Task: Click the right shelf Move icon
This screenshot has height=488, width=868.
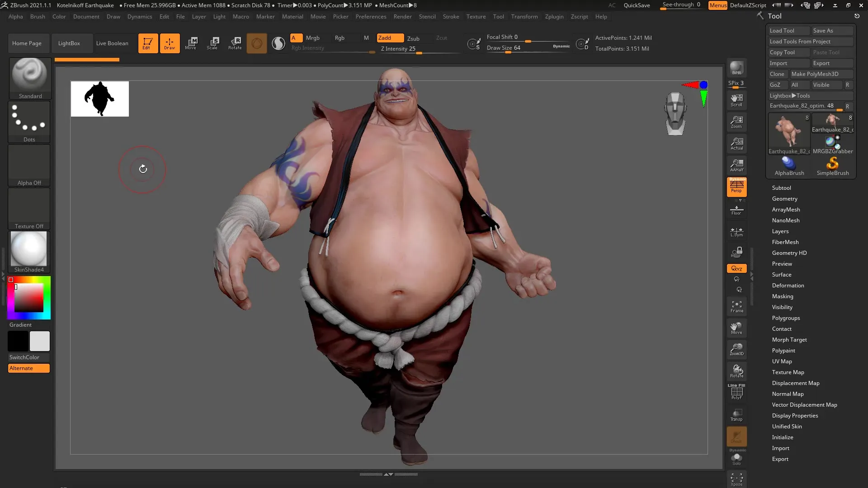Action: (736, 328)
